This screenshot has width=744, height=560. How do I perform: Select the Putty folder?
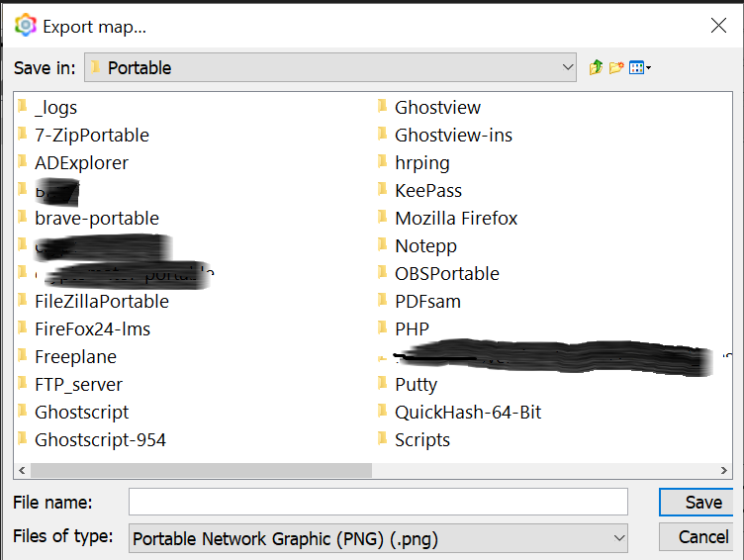tap(416, 385)
